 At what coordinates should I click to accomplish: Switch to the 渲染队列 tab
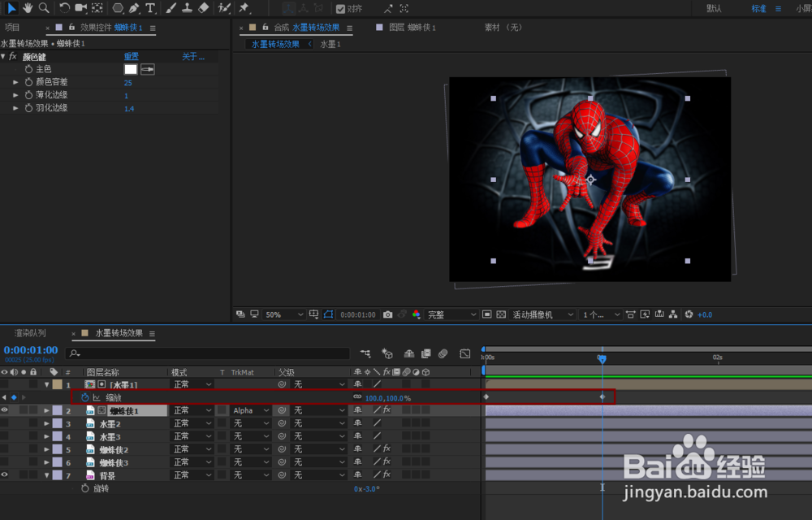(30, 333)
